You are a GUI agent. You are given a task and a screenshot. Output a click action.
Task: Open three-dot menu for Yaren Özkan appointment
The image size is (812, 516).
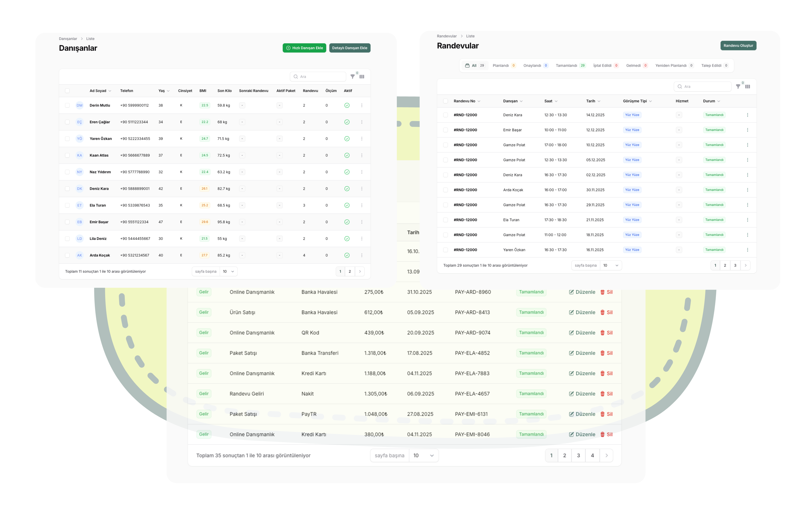pyautogui.click(x=747, y=250)
